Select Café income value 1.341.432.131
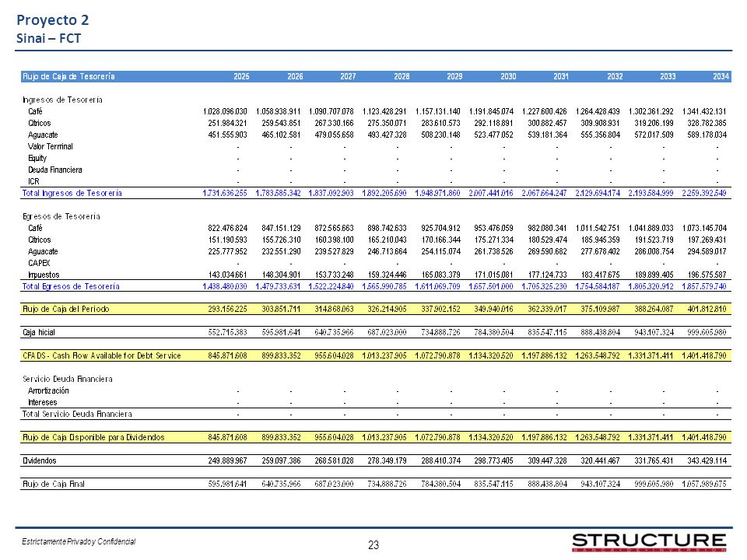The width and height of the screenshot is (747, 560). [704, 111]
